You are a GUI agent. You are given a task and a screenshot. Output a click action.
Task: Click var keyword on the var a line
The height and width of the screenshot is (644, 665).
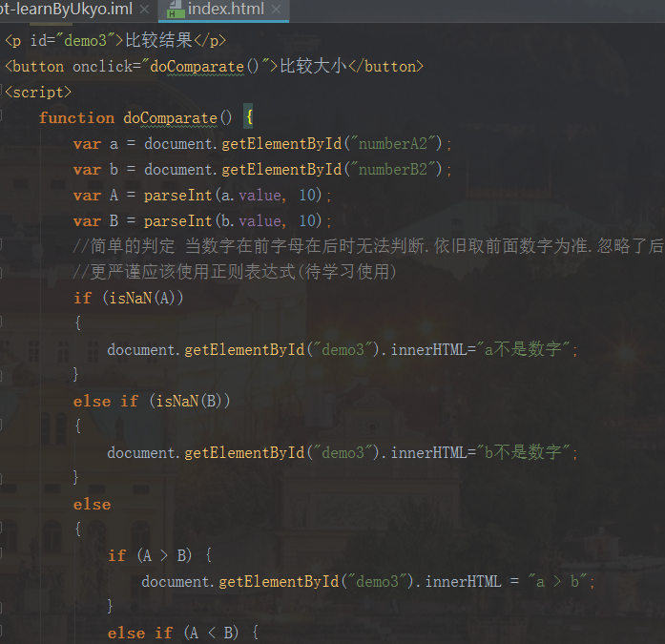coord(88,144)
